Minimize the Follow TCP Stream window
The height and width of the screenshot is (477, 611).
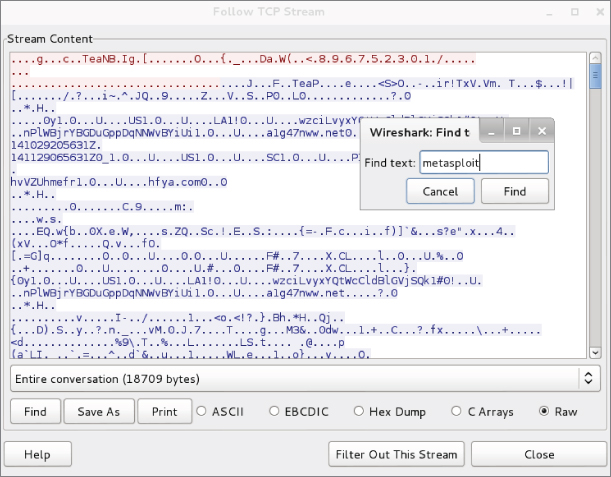coord(549,12)
